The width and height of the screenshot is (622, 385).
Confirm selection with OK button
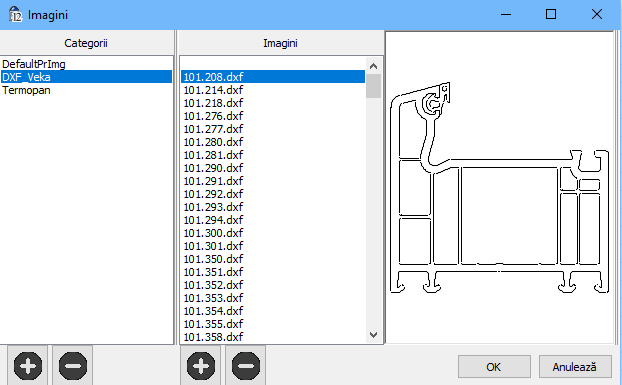(494, 367)
